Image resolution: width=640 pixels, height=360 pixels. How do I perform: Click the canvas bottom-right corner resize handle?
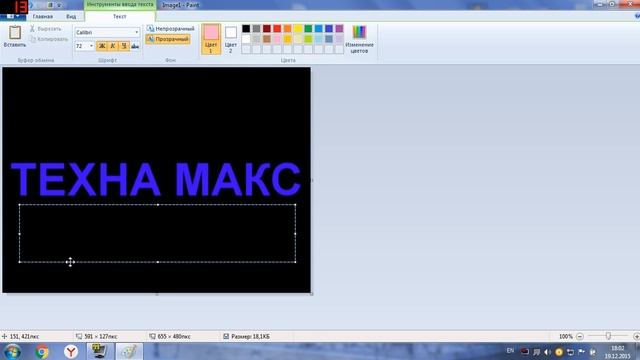click(x=311, y=293)
